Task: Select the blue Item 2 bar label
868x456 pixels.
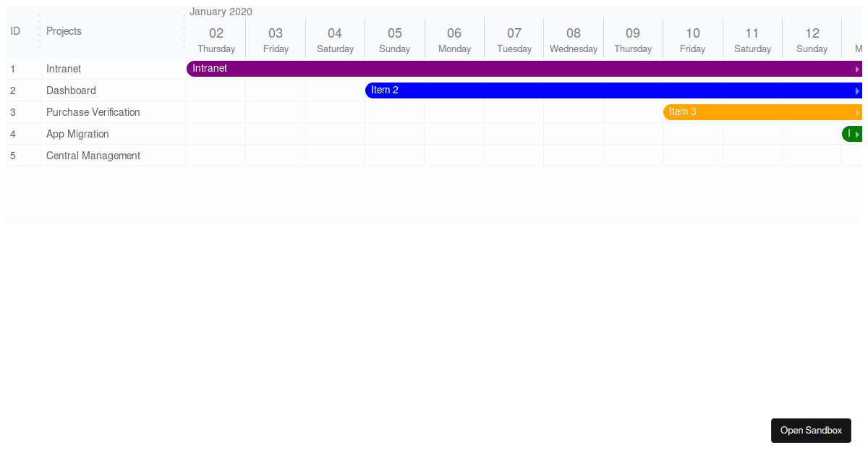Action: [x=385, y=90]
